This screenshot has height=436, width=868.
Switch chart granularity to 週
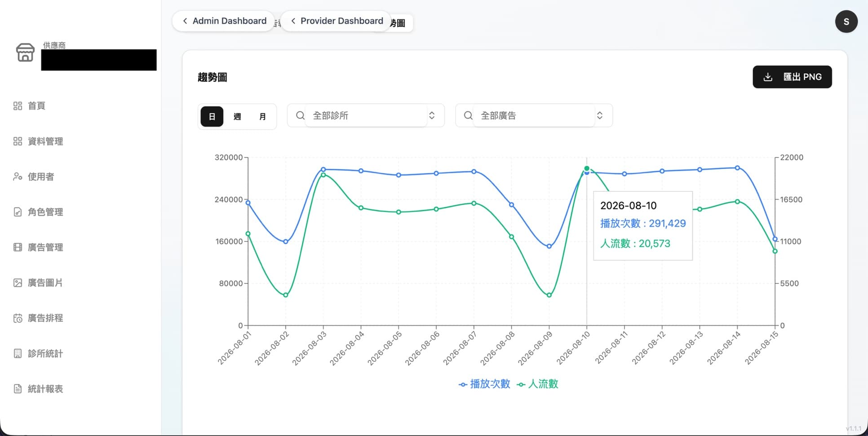click(x=237, y=117)
